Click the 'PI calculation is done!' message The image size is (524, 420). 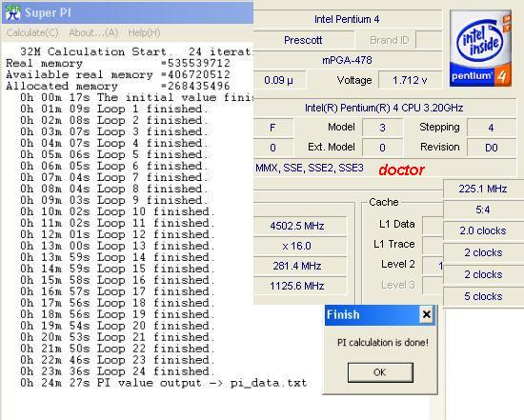pyautogui.click(x=383, y=343)
